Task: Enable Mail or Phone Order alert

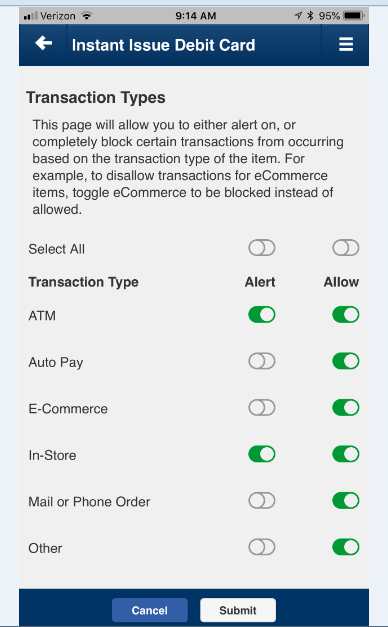Action: [262, 501]
